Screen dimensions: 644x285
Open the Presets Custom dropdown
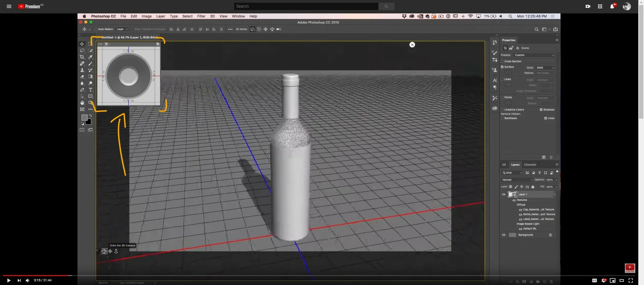coord(534,55)
